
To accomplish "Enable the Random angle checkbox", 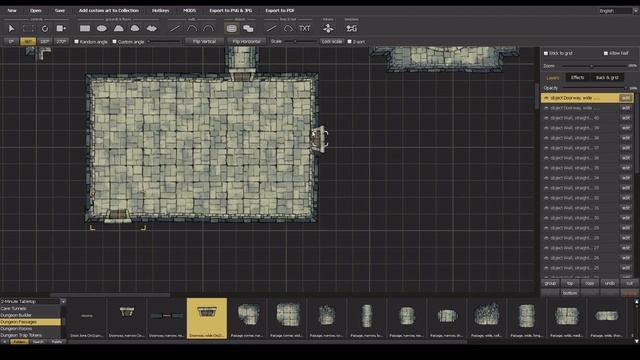I will [x=76, y=42].
